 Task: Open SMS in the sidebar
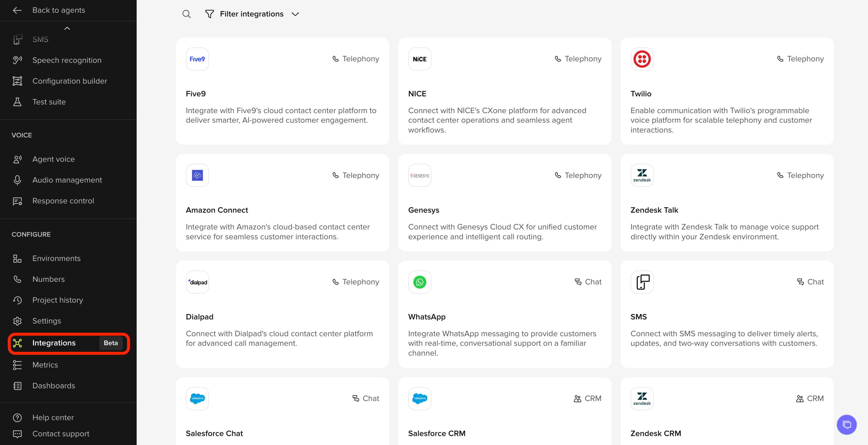40,39
